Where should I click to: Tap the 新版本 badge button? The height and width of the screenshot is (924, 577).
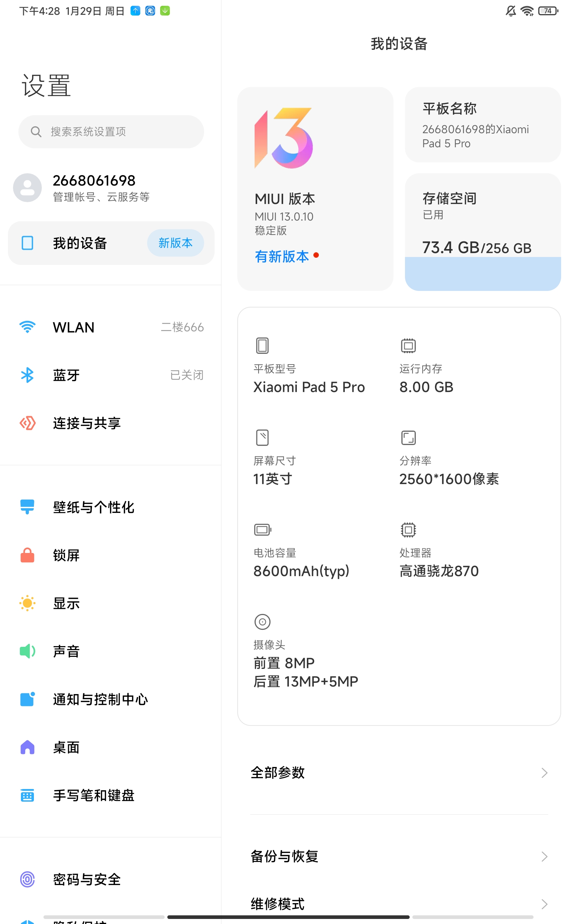[175, 243]
